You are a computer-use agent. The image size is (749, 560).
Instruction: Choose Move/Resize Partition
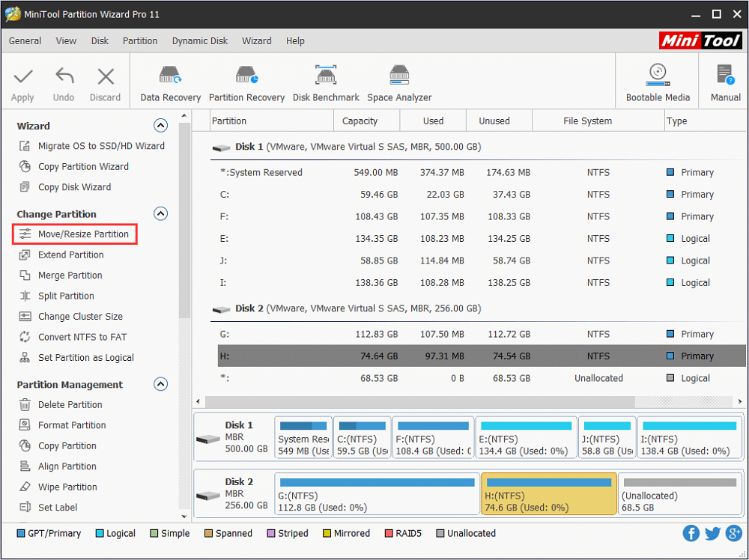coord(74,234)
